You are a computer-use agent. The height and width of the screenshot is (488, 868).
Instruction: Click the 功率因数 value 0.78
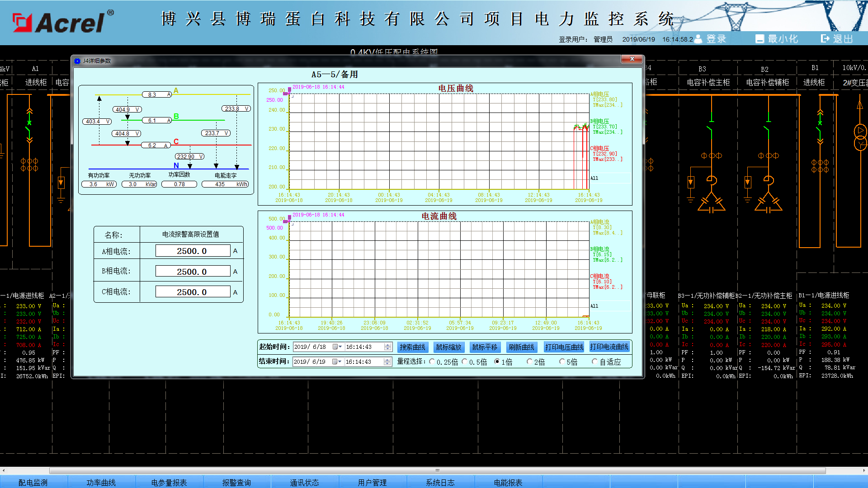click(179, 184)
